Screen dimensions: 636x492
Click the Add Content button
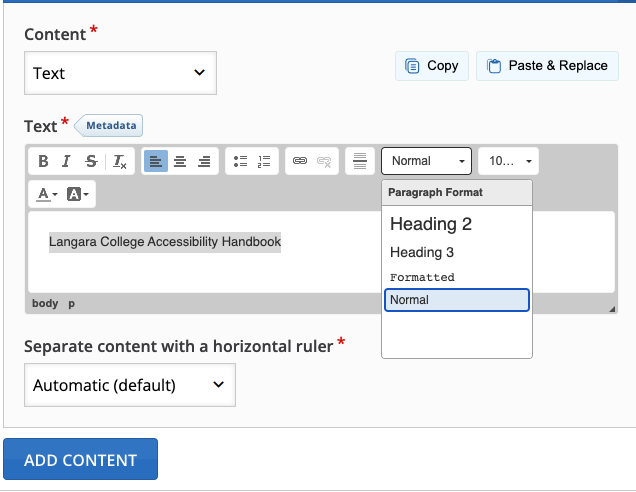point(80,460)
